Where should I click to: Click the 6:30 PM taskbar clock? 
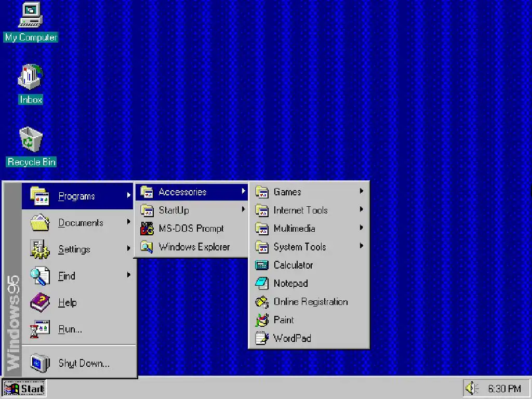[504, 389]
